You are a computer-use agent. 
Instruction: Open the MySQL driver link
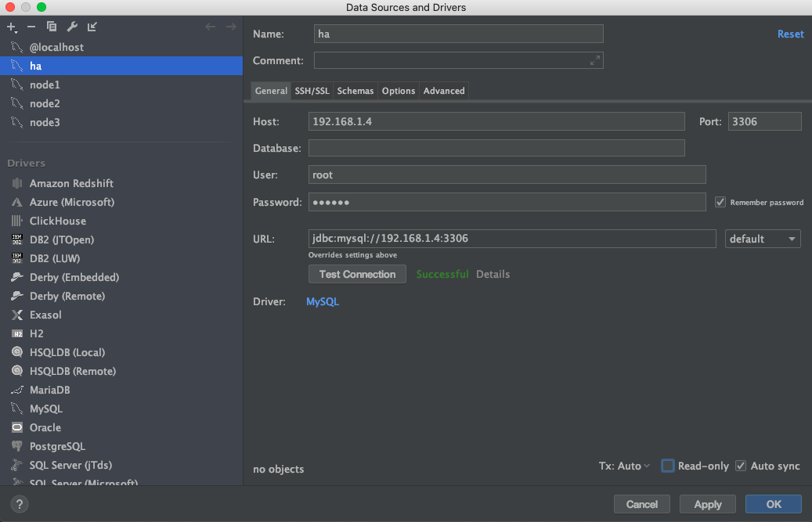(x=323, y=301)
